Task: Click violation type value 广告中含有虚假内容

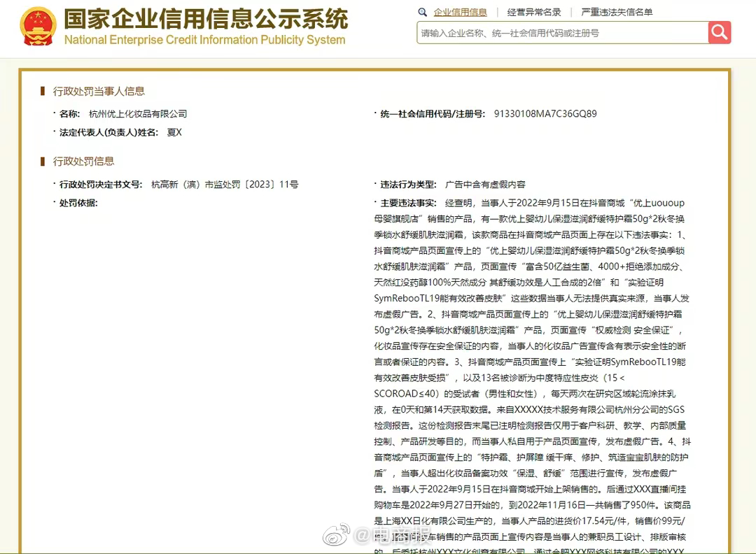Action: [485, 185]
